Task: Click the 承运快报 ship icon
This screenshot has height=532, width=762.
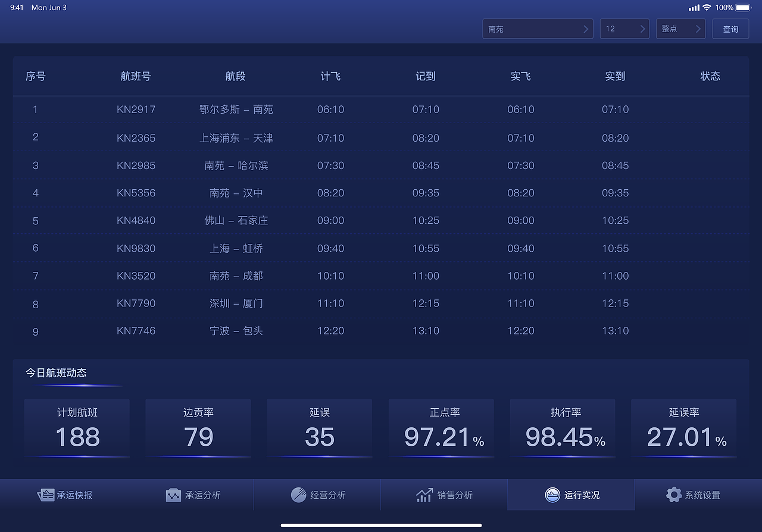Action: click(46, 495)
